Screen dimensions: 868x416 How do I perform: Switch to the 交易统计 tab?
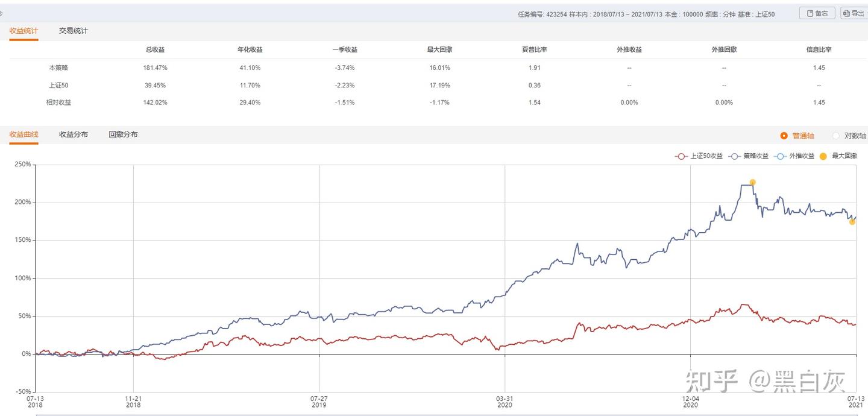[x=74, y=31]
